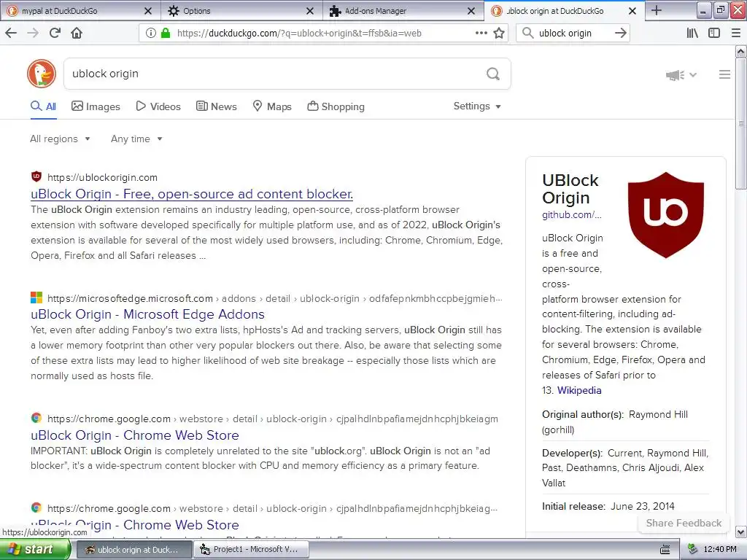Open page actions three-dot menu
Viewport: 747px width, 560px height.
click(481, 33)
